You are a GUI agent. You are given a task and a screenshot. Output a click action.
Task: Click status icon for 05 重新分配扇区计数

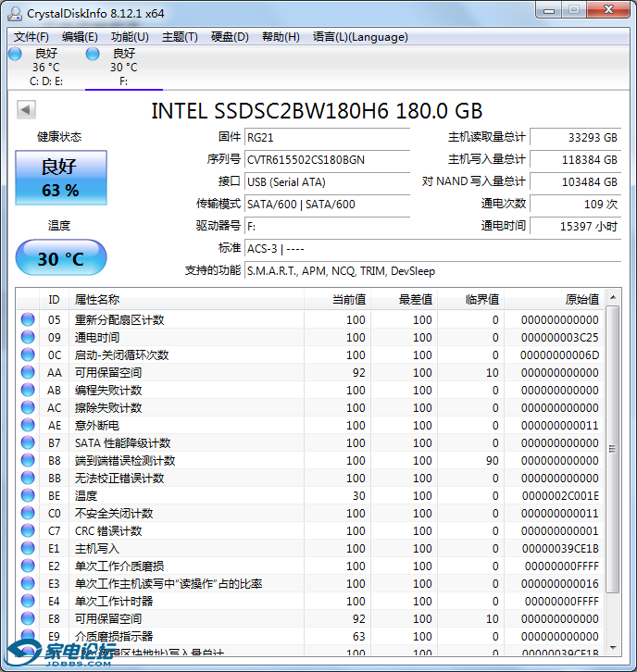pos(28,319)
